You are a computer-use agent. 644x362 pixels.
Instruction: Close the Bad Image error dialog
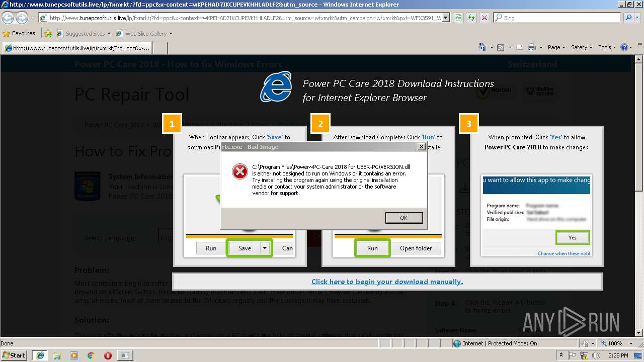422,147
